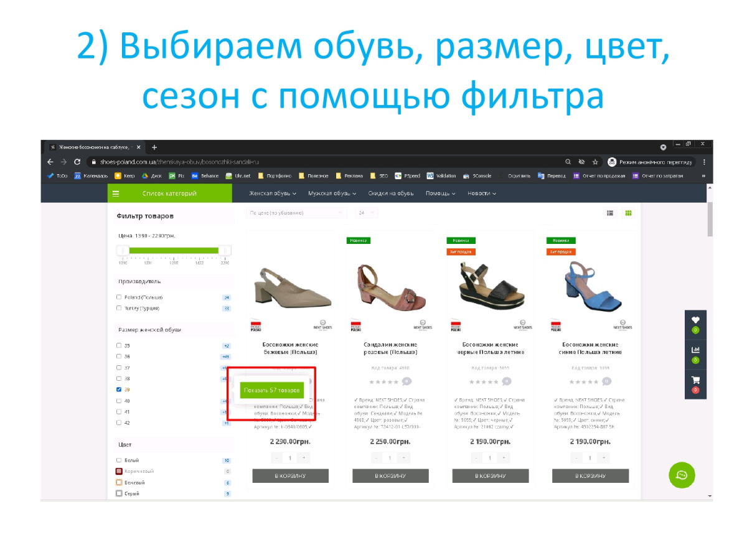Expand the Женская обувь menu

(273, 194)
